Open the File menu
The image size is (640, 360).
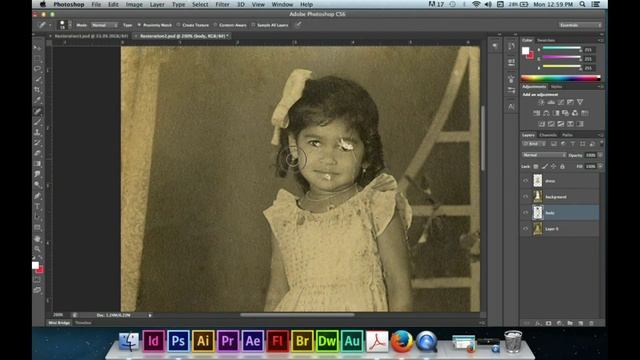point(96,4)
